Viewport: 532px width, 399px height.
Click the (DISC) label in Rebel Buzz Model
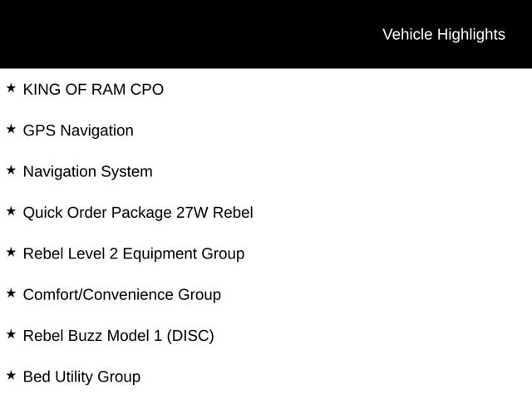tap(190, 336)
